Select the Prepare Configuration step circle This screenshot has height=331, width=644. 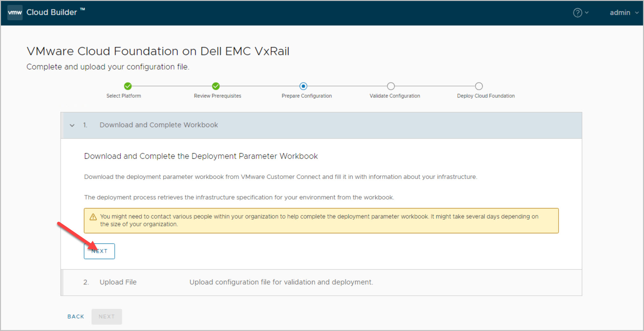point(303,86)
